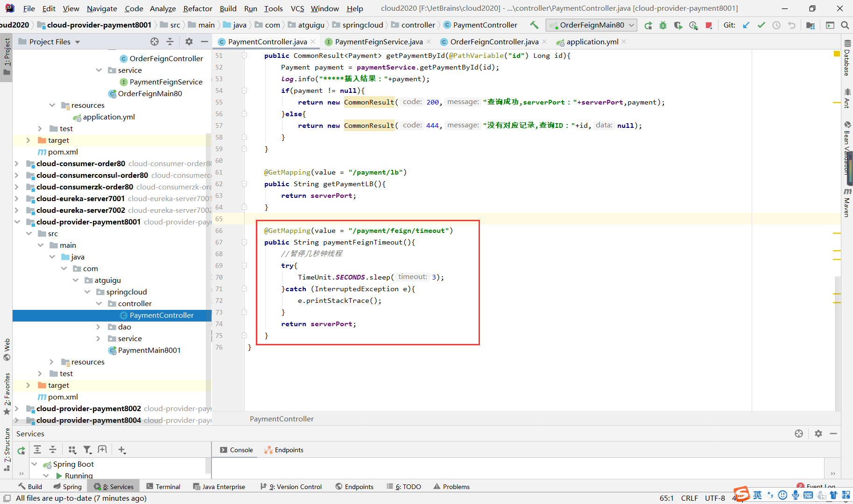This screenshot has width=853, height=504.
Task: Revert changes with the Git rollback arrow
Action: click(x=792, y=25)
